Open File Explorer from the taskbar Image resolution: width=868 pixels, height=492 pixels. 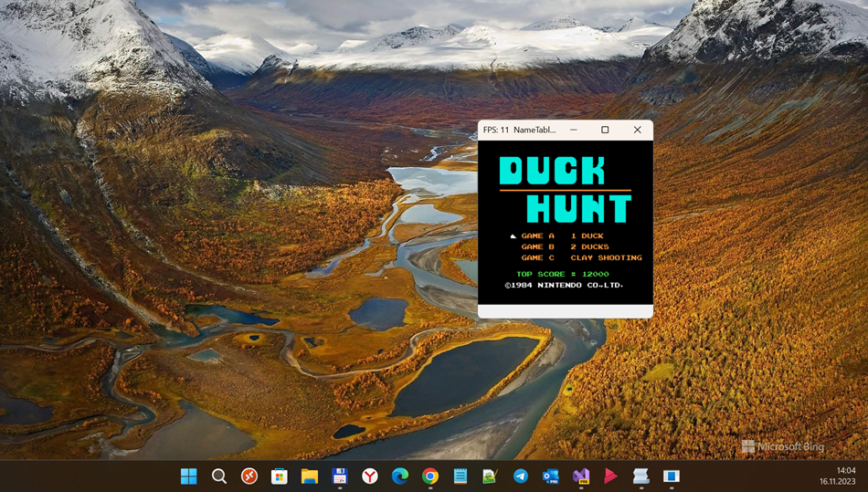click(x=310, y=476)
